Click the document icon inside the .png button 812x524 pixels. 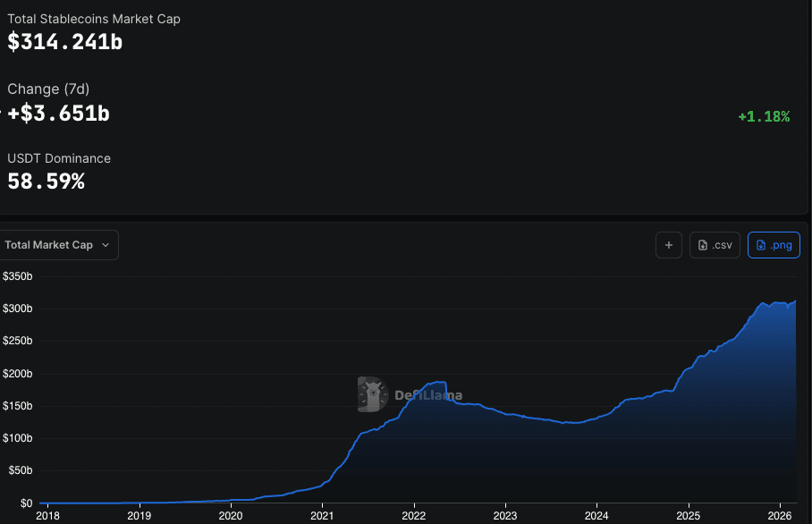click(761, 245)
